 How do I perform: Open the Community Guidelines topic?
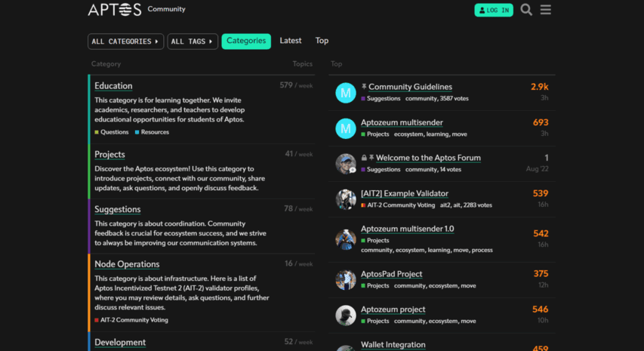click(410, 87)
